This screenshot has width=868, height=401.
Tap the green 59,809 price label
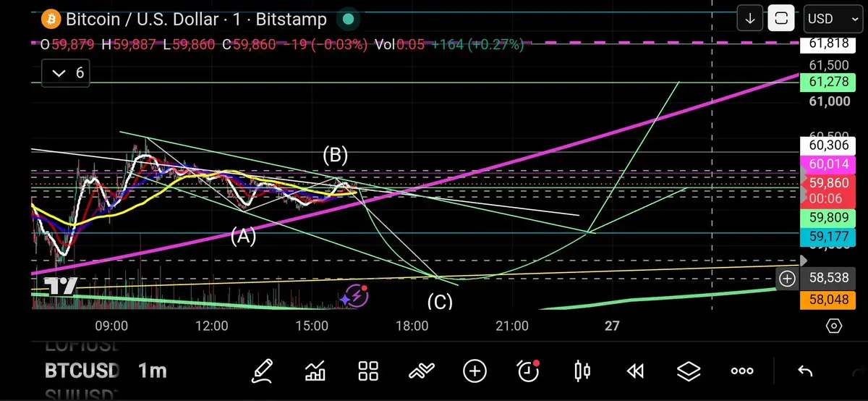(828, 217)
